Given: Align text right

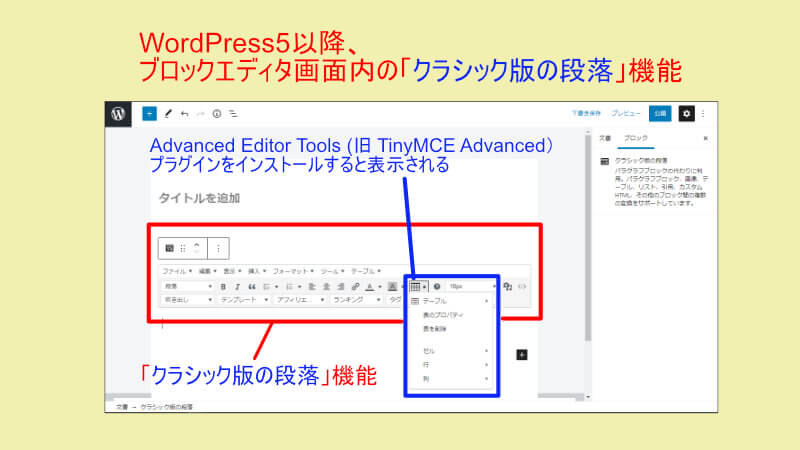Looking at the screenshot, I should click(341, 287).
